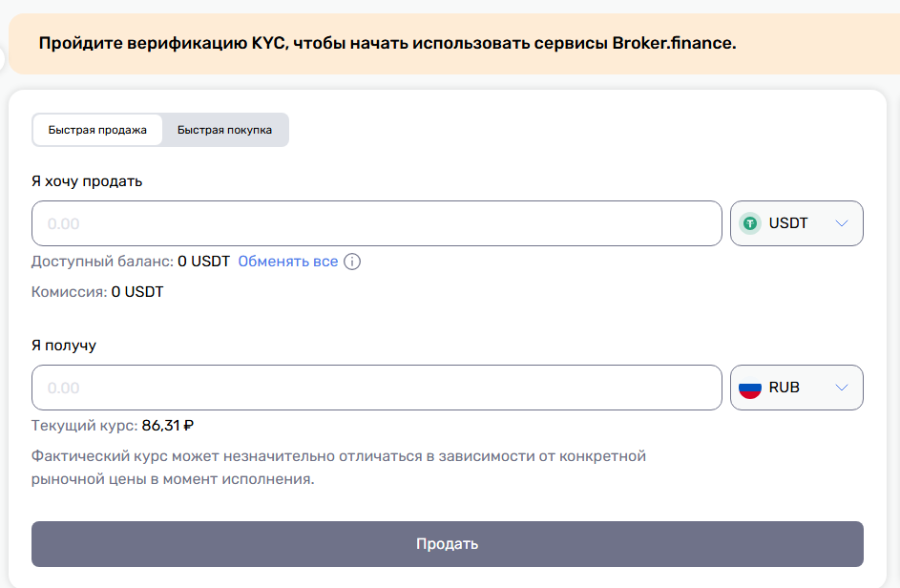
Task: Open the info icon next to Обменять все
Action: point(352,262)
